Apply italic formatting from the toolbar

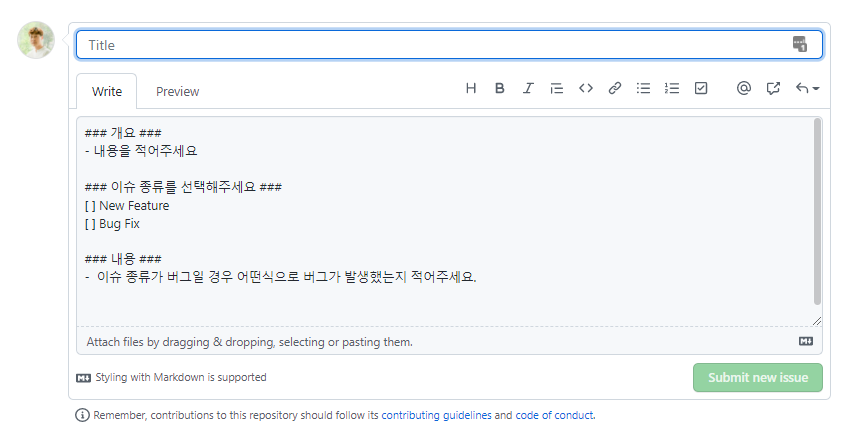coord(528,88)
